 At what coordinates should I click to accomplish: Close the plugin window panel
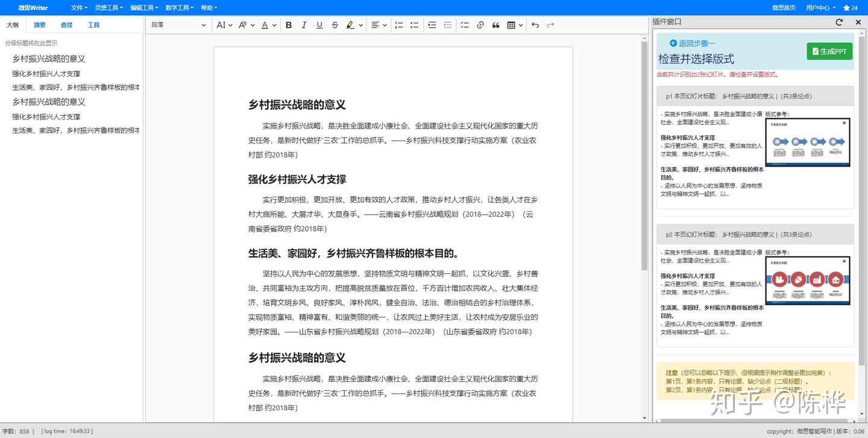click(x=858, y=22)
